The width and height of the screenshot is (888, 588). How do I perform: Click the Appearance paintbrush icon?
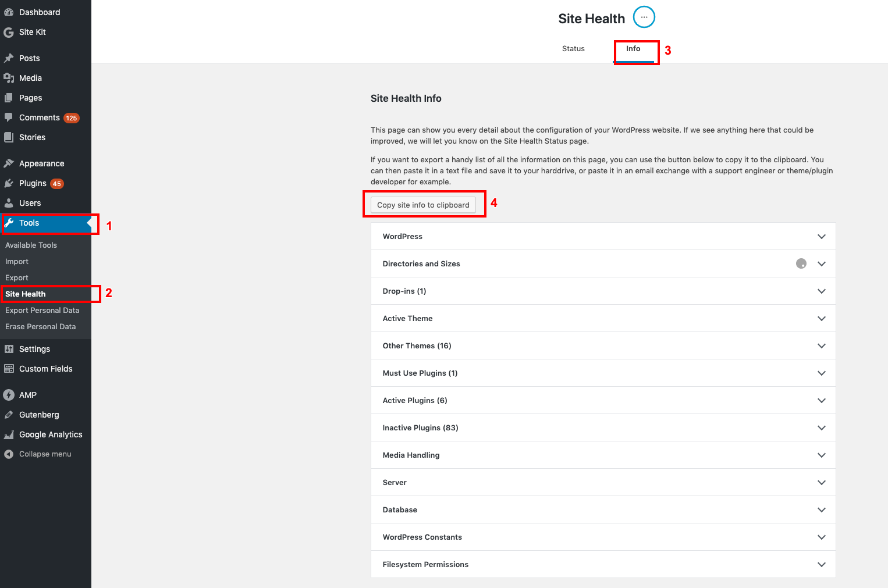coord(9,163)
